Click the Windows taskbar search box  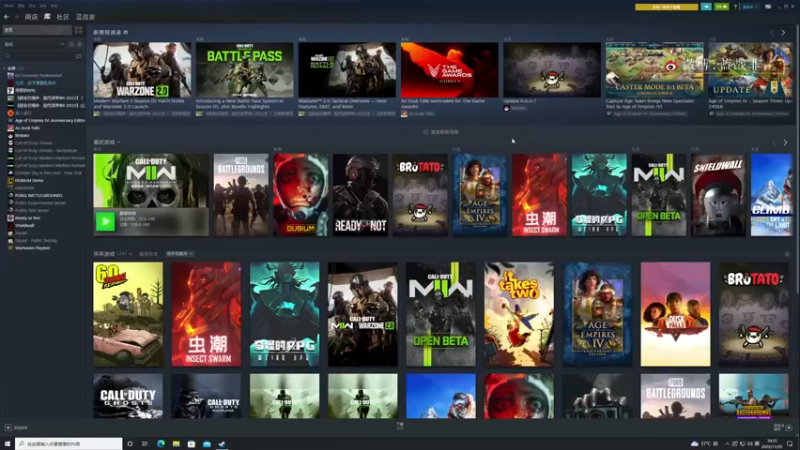point(69,444)
